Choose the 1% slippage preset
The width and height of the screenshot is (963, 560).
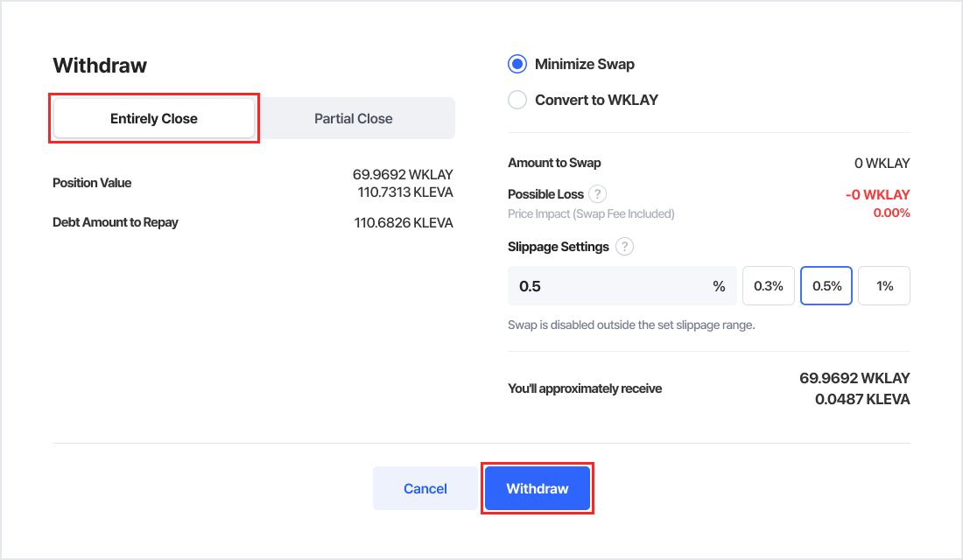click(884, 286)
